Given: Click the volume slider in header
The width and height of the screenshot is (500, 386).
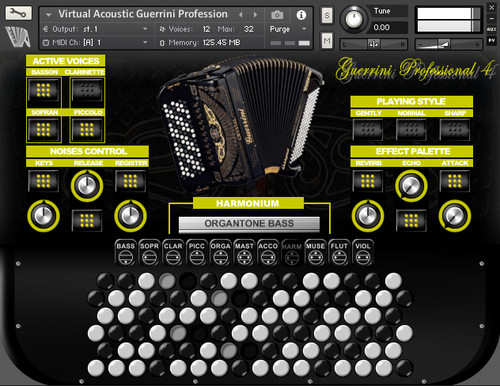Looking at the screenshot, I should click(448, 44).
